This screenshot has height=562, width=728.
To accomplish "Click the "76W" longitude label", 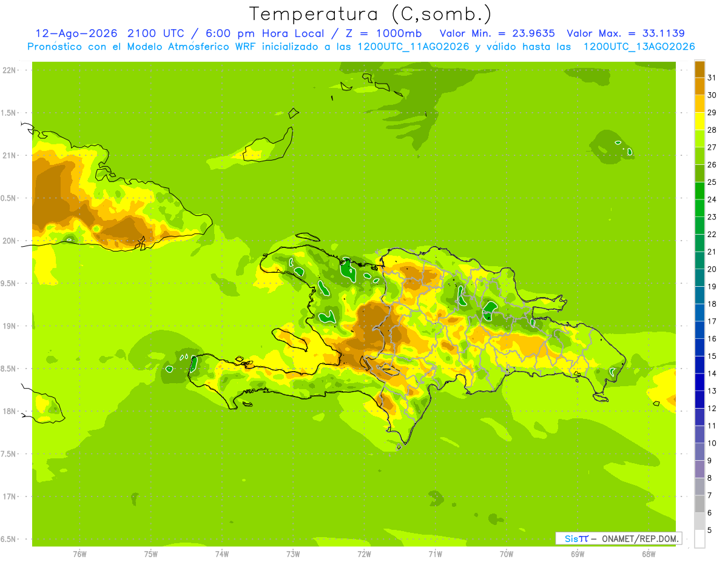I will click(79, 554).
